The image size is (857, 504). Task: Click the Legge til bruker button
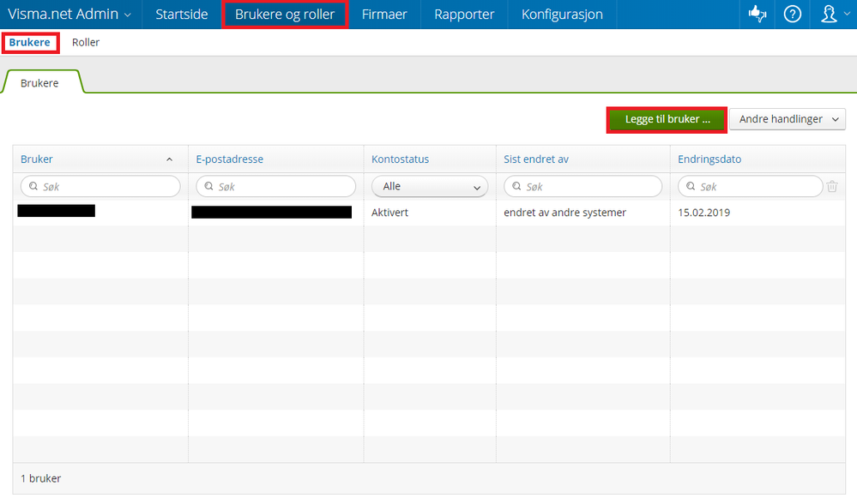(x=667, y=119)
